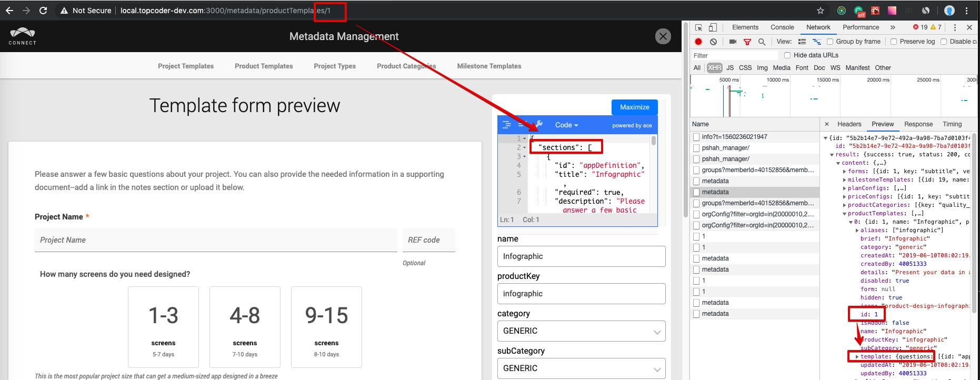
Task: Close the request preview pane
Action: point(827,124)
